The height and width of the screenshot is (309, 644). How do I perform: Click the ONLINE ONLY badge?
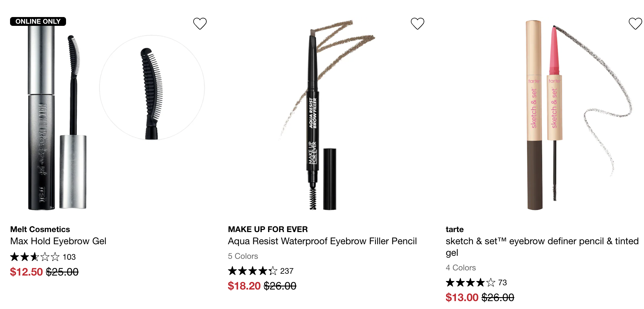(x=38, y=21)
